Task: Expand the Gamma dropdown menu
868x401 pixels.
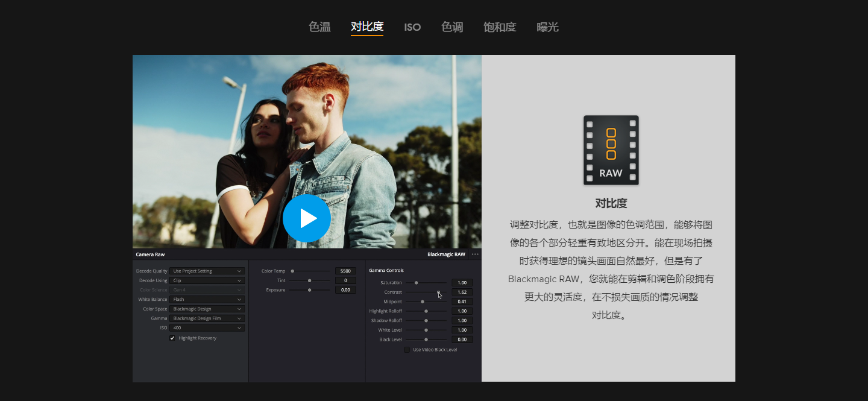Action: [207, 318]
